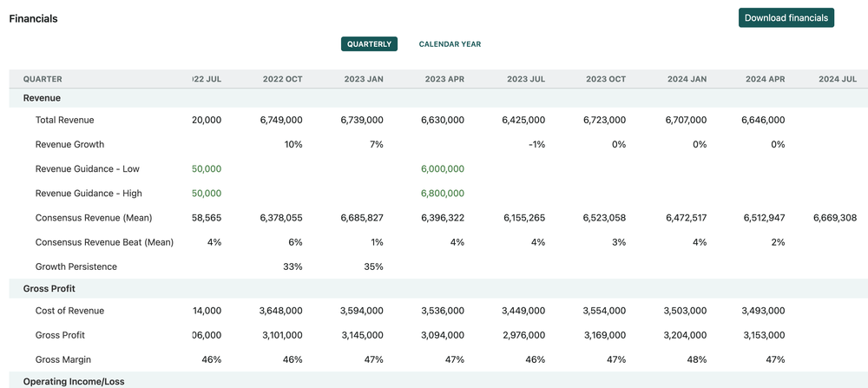The height and width of the screenshot is (388, 868).
Task: Switch to the Calendar Year view
Action: pyautogui.click(x=450, y=44)
